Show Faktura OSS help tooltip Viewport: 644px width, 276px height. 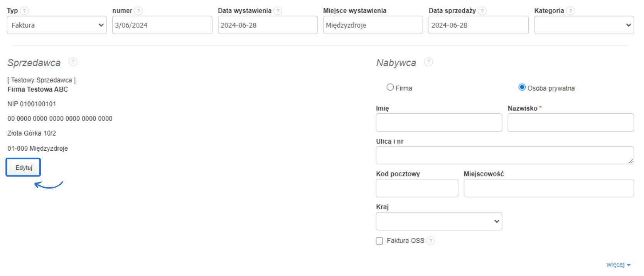pos(431,241)
